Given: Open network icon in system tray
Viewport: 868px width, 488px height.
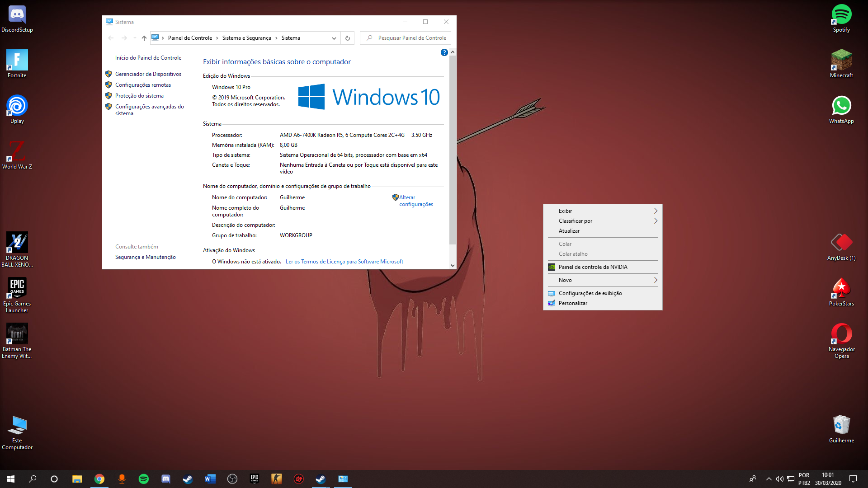Looking at the screenshot, I should click(791, 479).
